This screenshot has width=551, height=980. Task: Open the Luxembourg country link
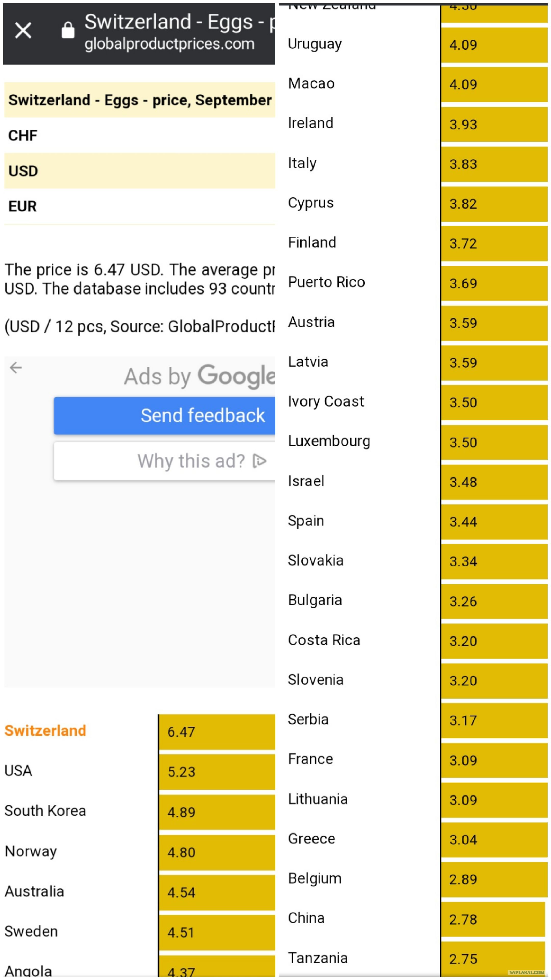click(x=329, y=441)
